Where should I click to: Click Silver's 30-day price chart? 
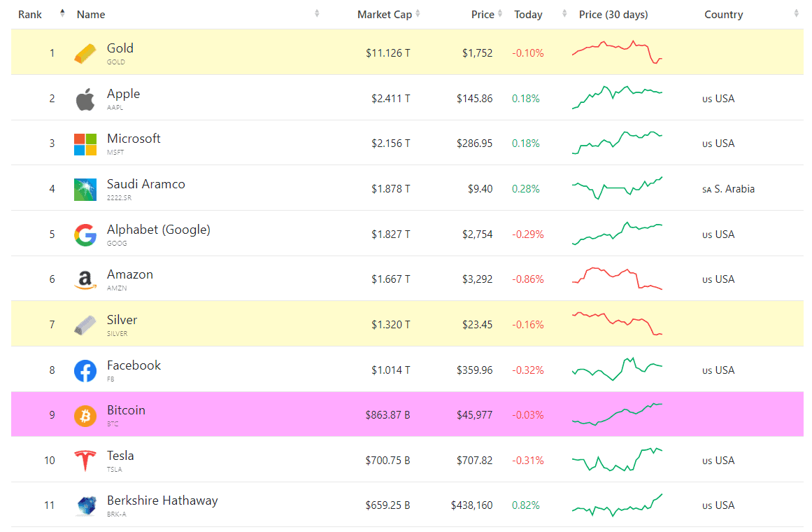tap(617, 324)
